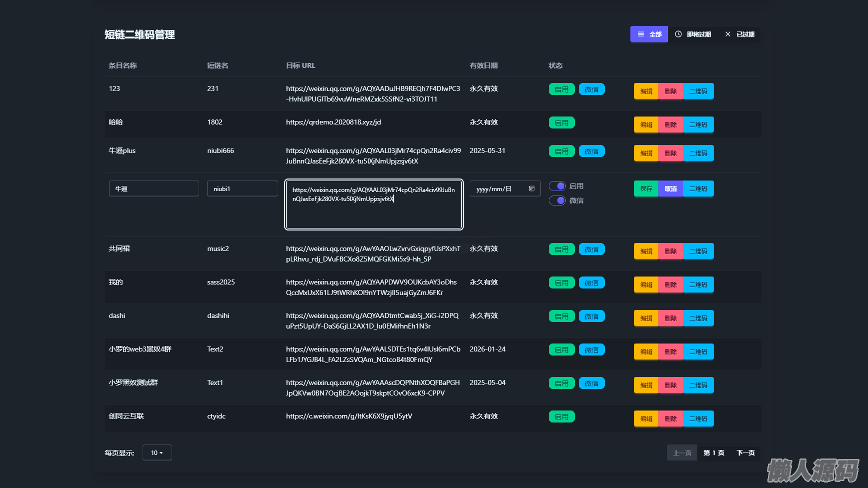
Task: Click the item name field containing 牛逼
Action: tap(154, 188)
